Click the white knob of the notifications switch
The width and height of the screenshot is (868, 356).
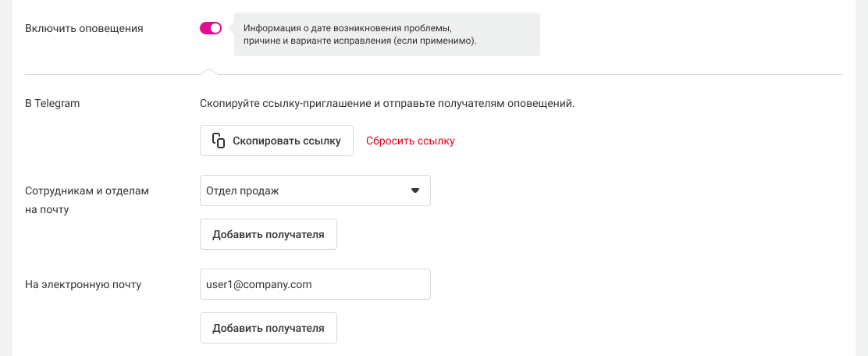[x=216, y=28]
